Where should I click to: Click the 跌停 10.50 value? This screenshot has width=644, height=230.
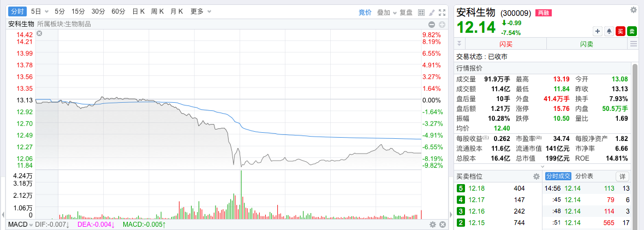[x=561, y=119]
